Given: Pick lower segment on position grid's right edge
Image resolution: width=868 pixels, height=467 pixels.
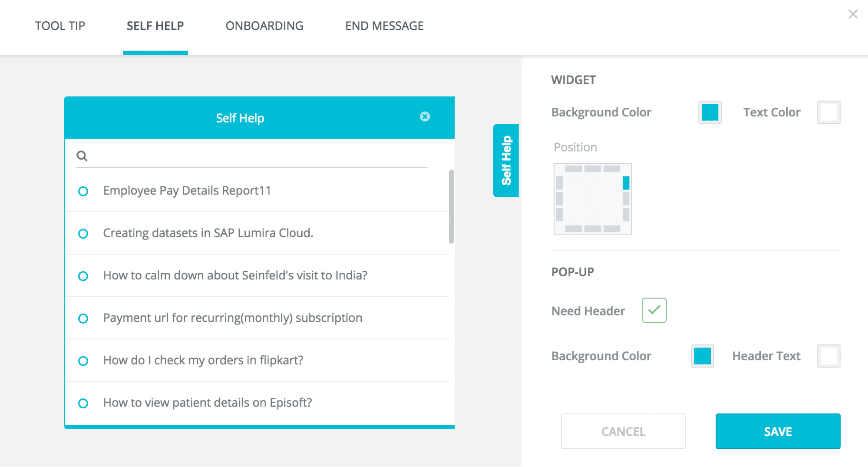Looking at the screenshot, I should pyautogui.click(x=626, y=215).
